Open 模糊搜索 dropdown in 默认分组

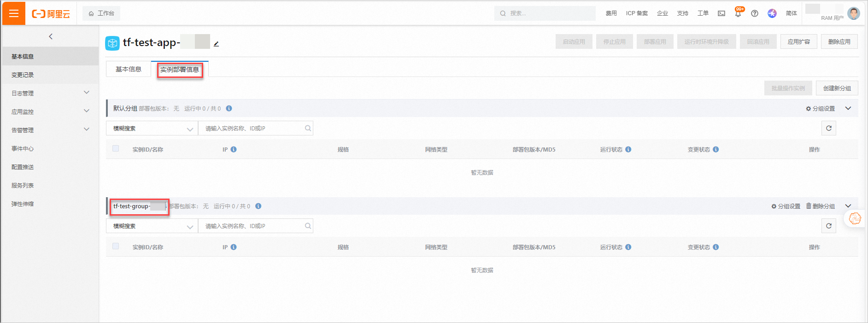pos(152,129)
